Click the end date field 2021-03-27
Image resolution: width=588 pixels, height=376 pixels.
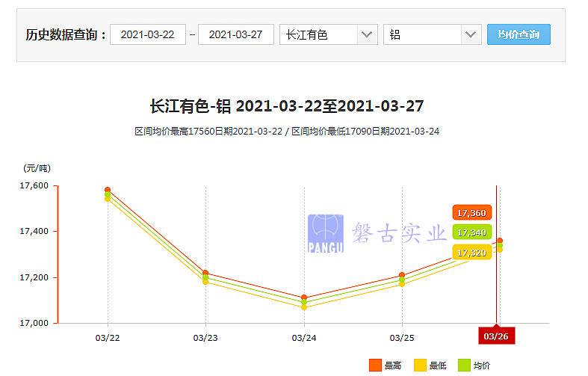(x=236, y=34)
